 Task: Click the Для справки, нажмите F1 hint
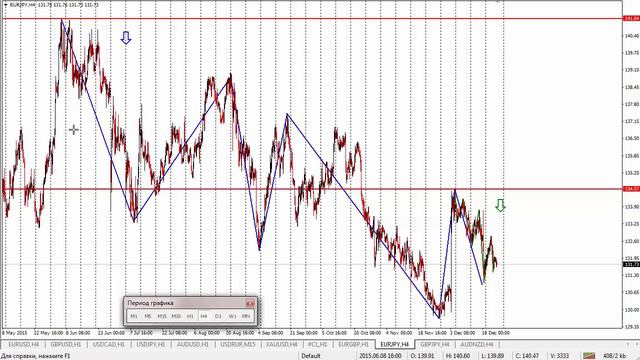tap(36, 356)
